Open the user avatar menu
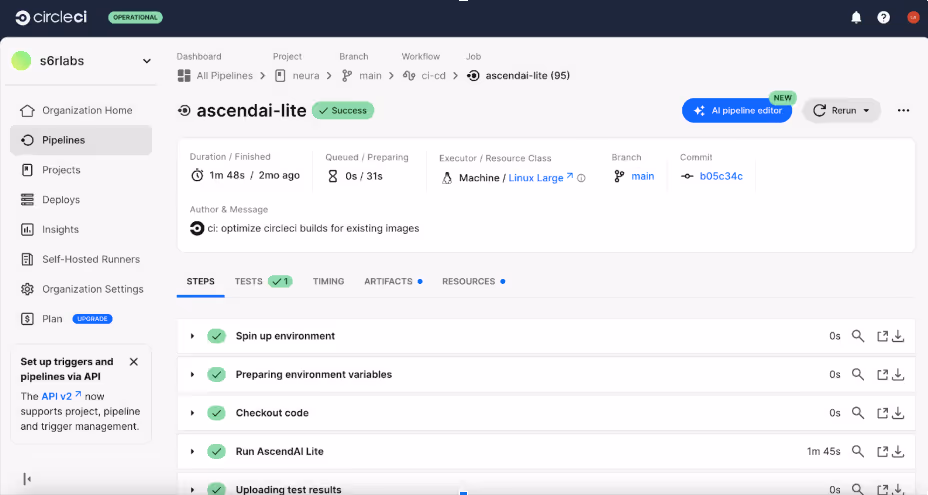This screenshot has width=928, height=495. (913, 18)
